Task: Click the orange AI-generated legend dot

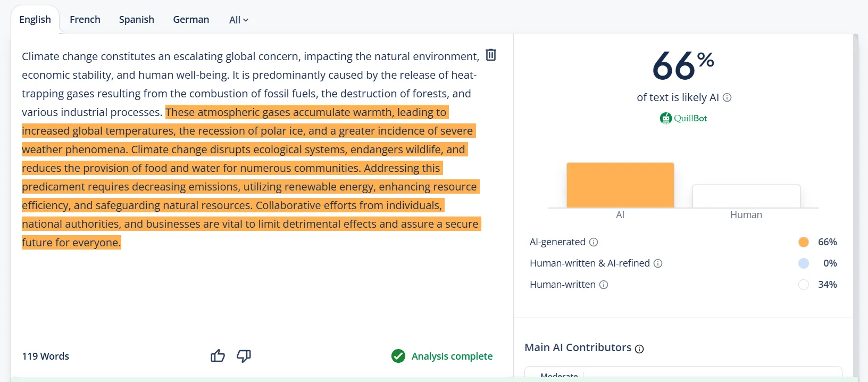Action: tap(803, 242)
